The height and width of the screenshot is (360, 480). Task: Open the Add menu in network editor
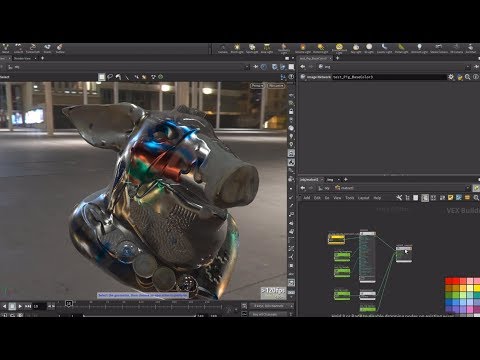307,198
